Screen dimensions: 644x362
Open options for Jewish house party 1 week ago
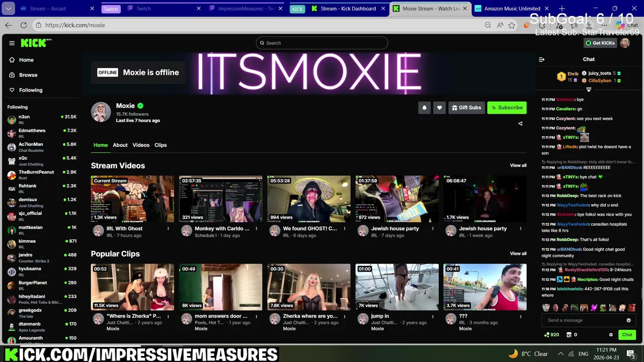pyautogui.click(x=521, y=229)
